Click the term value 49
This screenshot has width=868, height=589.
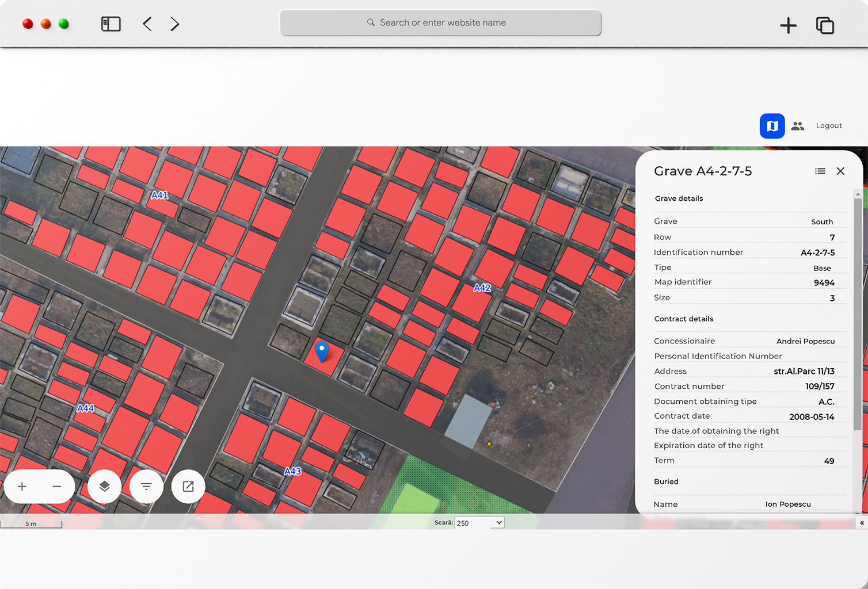coord(829,461)
